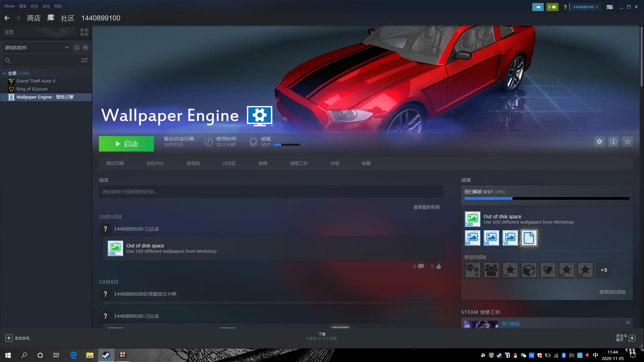The width and height of the screenshot is (644, 362).
Task: Click the ready-to-play filter icon
Action: (x=86, y=48)
